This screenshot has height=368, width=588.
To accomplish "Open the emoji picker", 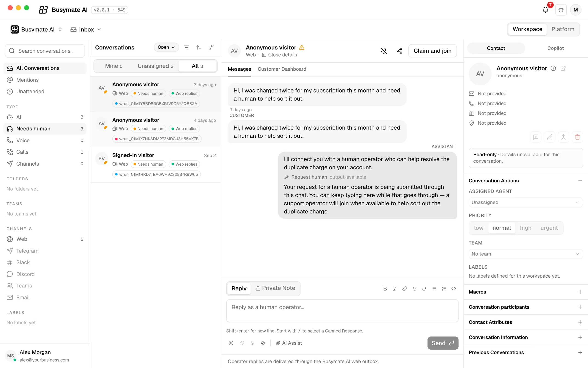I will tap(231, 343).
